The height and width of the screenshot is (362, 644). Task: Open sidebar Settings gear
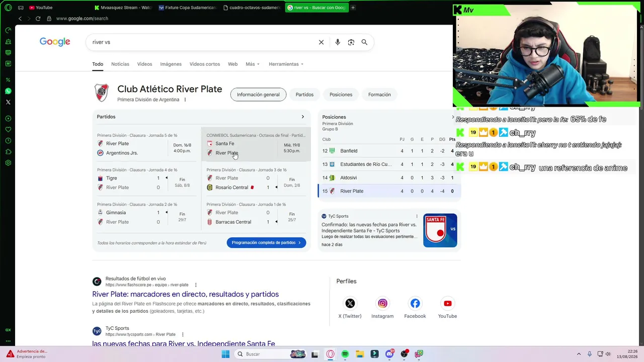coord(8,163)
